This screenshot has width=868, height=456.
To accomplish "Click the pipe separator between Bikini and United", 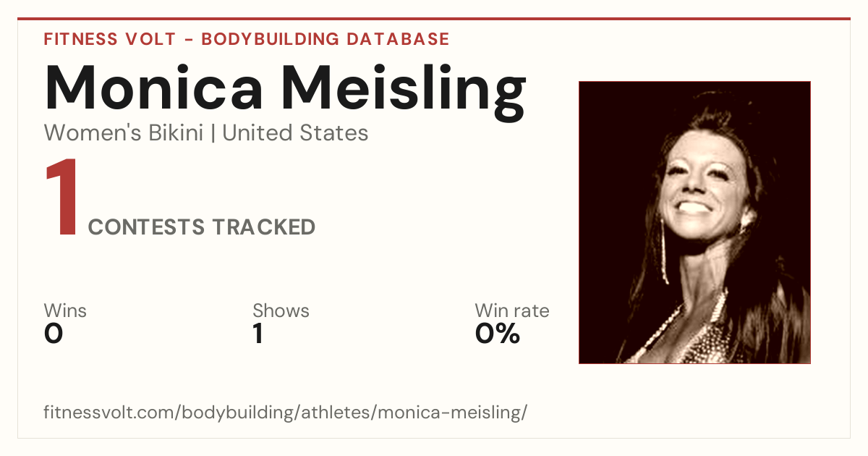I will click(x=213, y=134).
